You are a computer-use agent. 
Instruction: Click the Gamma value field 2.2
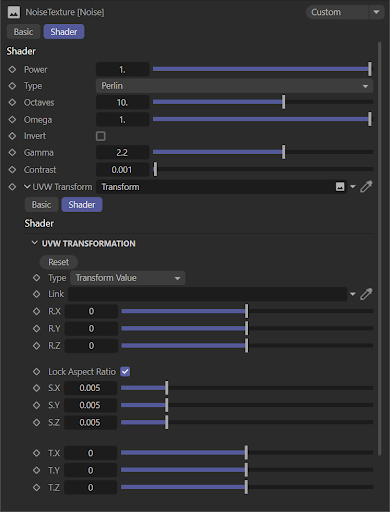click(x=122, y=152)
